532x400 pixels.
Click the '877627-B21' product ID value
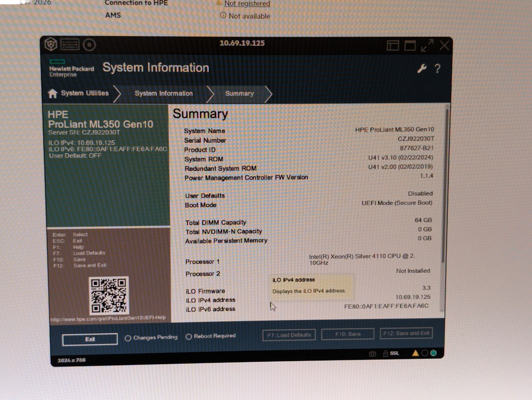[416, 148]
